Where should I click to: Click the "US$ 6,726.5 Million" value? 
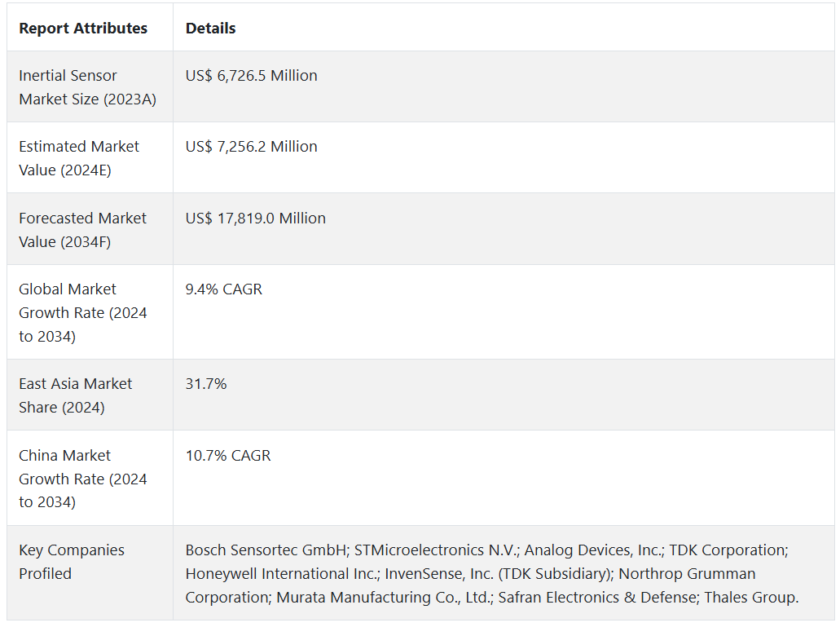[x=251, y=76]
